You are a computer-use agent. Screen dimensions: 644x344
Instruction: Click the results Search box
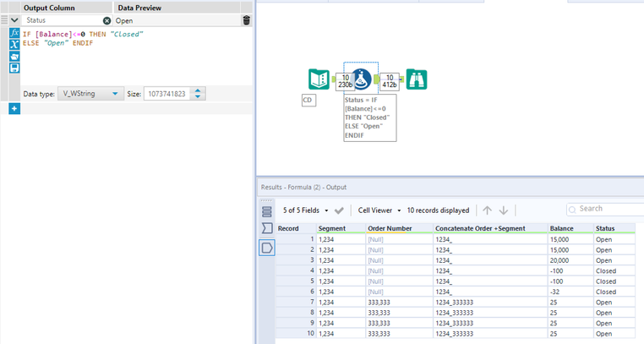point(605,209)
